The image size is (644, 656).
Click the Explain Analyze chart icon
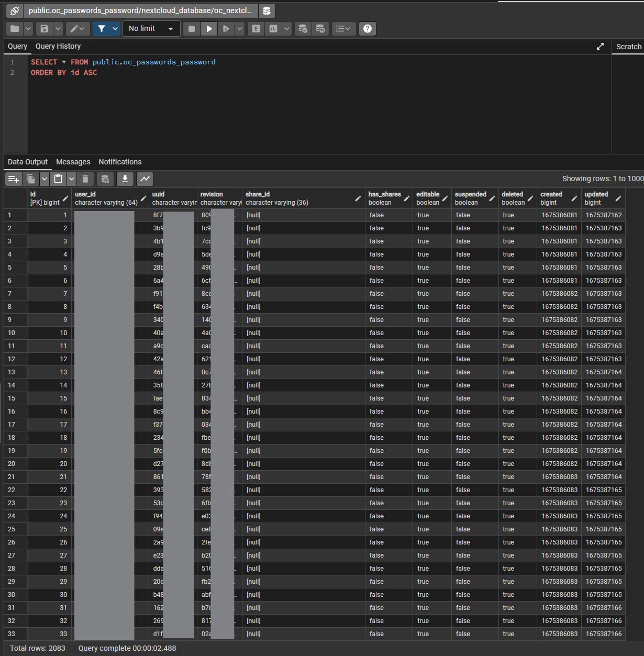[x=273, y=29]
